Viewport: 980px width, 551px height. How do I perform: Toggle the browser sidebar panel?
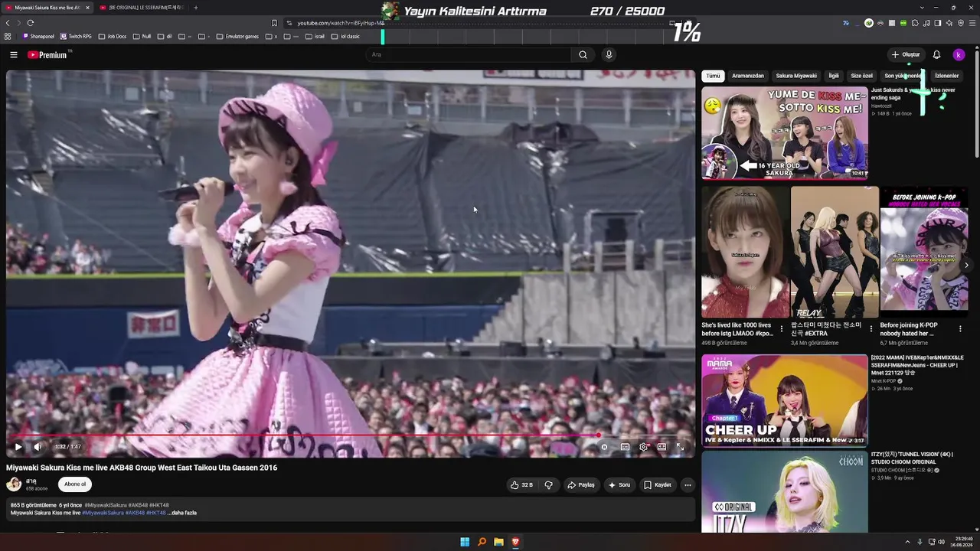click(938, 23)
